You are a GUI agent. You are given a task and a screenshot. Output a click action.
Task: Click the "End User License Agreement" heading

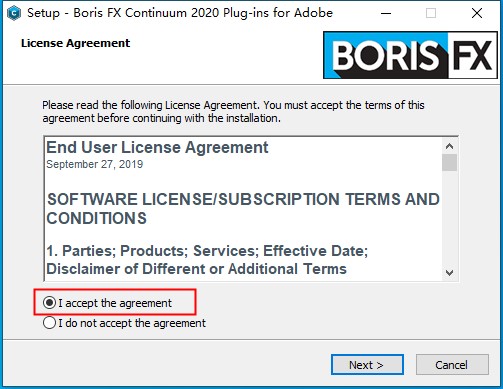point(157,147)
